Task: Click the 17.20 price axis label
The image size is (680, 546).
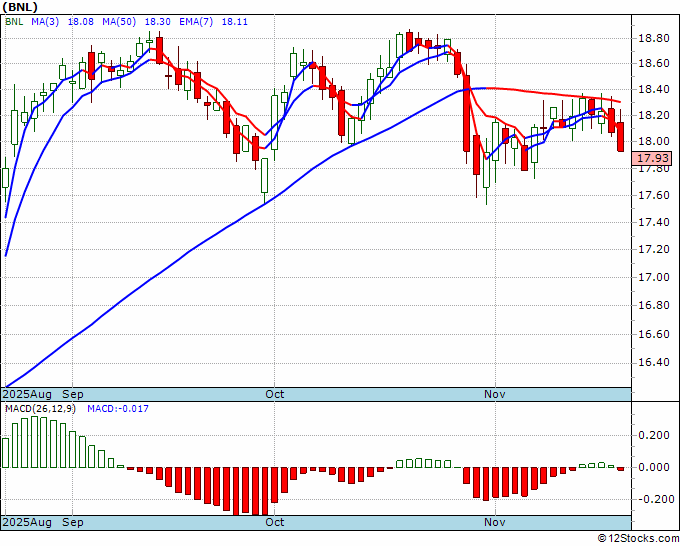Action: click(654, 249)
